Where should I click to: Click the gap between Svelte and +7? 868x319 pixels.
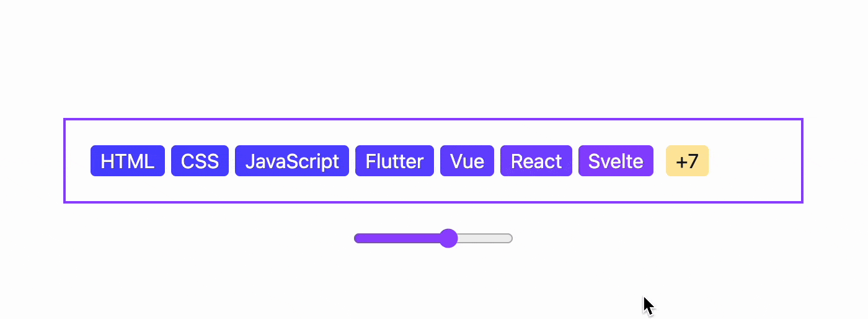coord(660,161)
